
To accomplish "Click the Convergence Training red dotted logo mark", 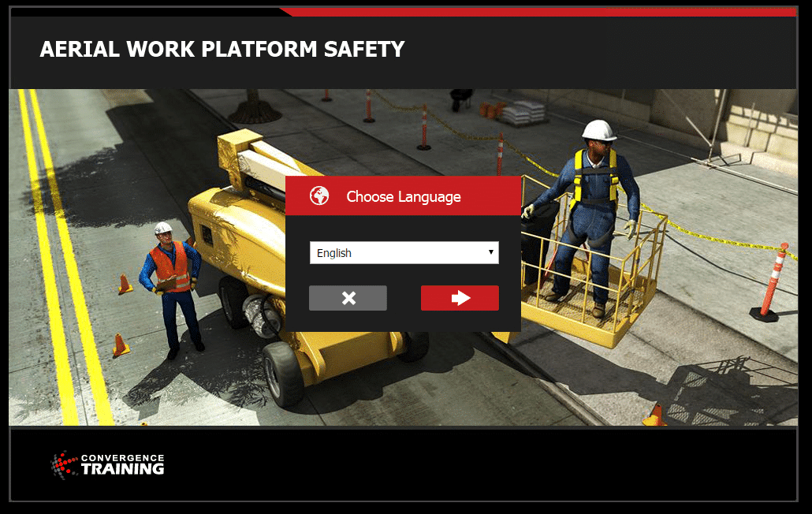I will (64, 464).
